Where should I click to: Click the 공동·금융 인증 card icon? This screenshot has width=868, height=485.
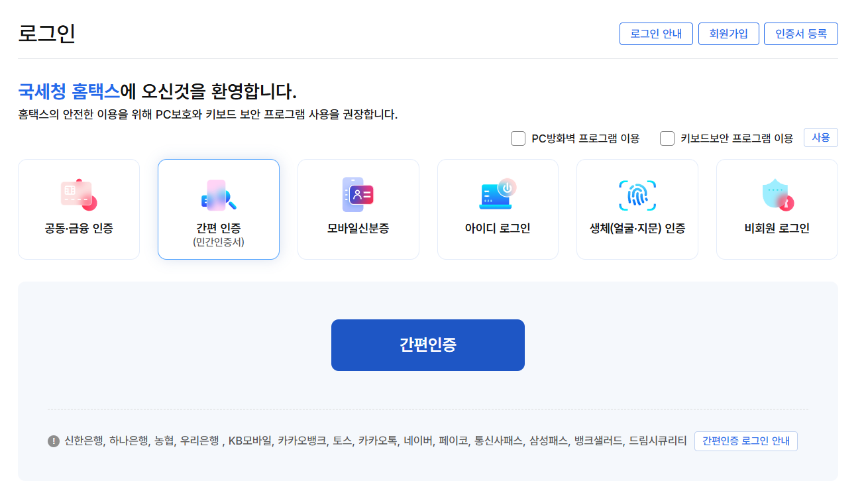click(x=79, y=195)
